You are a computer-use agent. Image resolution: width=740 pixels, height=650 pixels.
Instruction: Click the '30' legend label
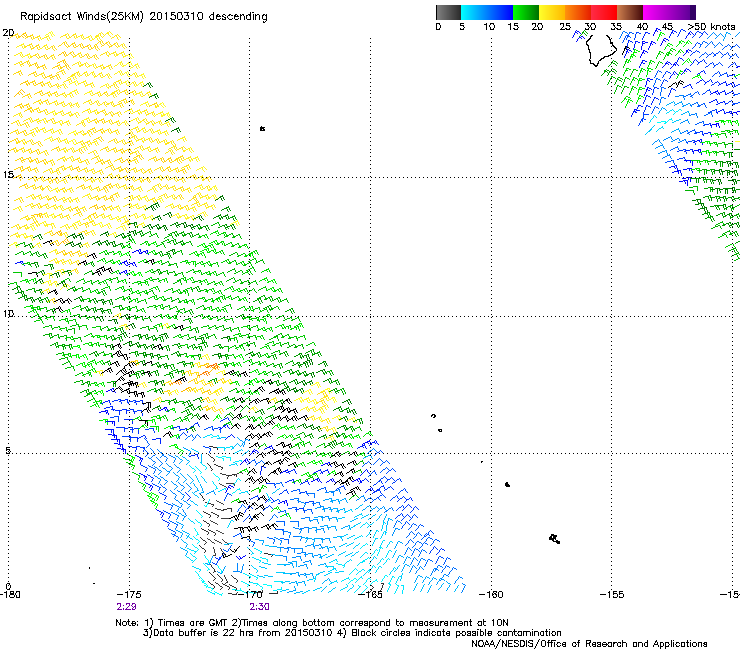pos(590,27)
